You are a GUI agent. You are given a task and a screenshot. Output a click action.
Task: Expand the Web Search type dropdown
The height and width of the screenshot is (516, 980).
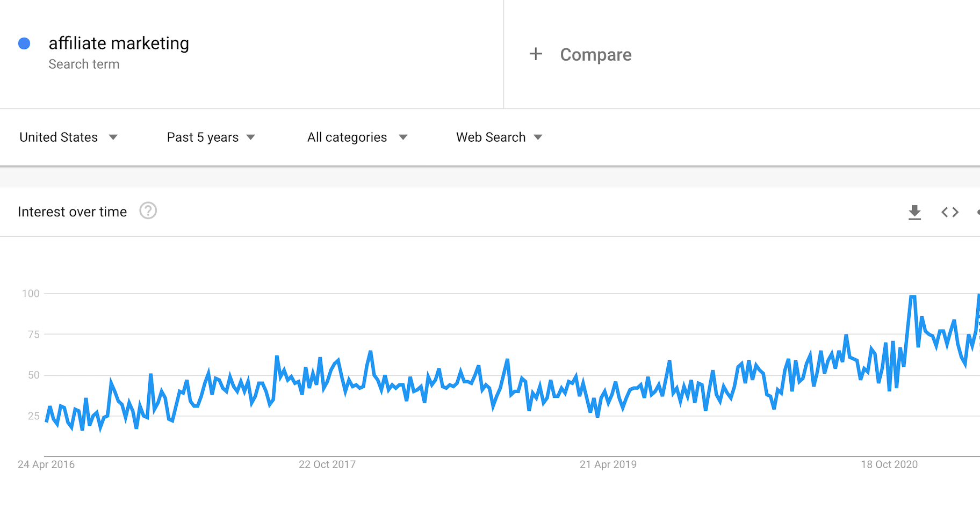point(499,137)
